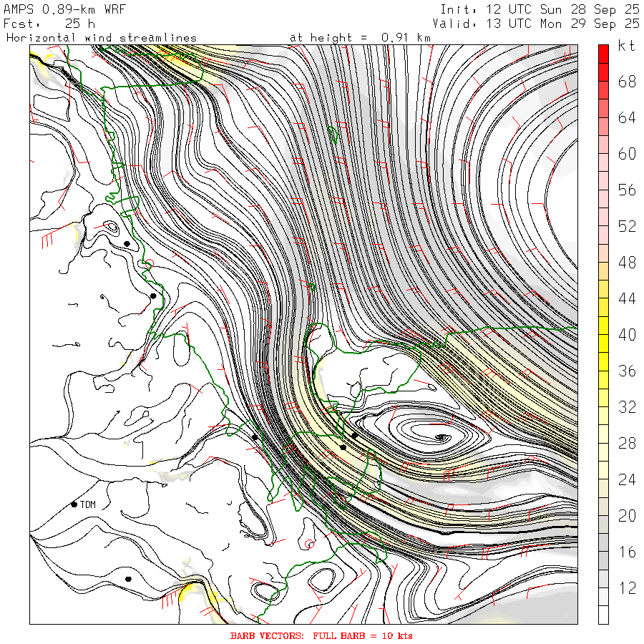Click the 28 kt label on the color bar

tap(627, 444)
